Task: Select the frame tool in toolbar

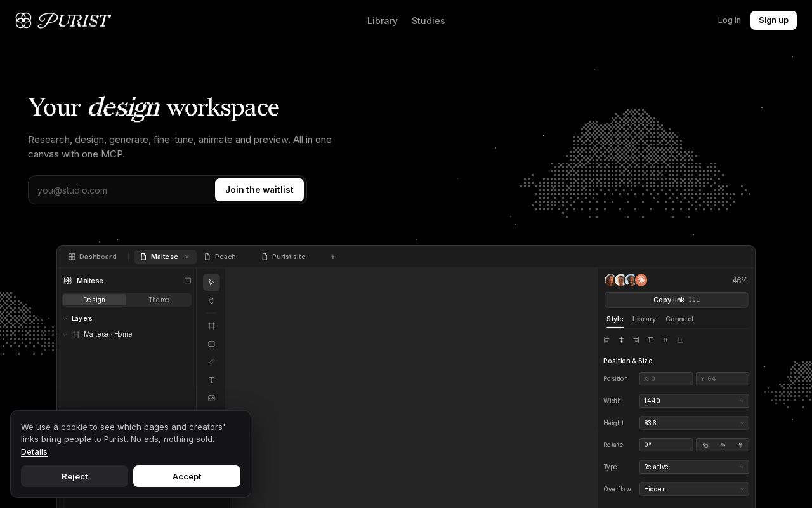Action: coord(211,326)
